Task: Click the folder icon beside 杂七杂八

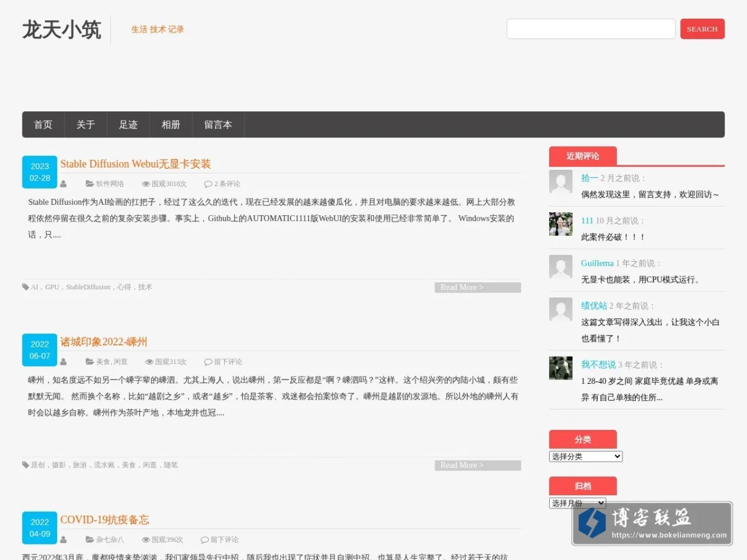Action: (90, 540)
